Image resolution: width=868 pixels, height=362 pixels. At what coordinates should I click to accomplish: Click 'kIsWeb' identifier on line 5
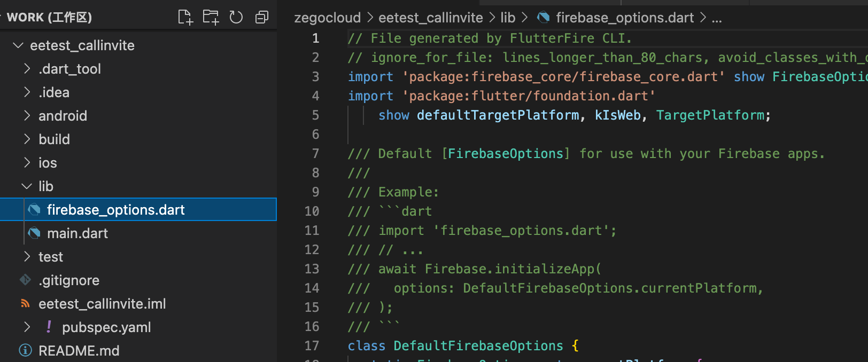pyautogui.click(x=617, y=115)
